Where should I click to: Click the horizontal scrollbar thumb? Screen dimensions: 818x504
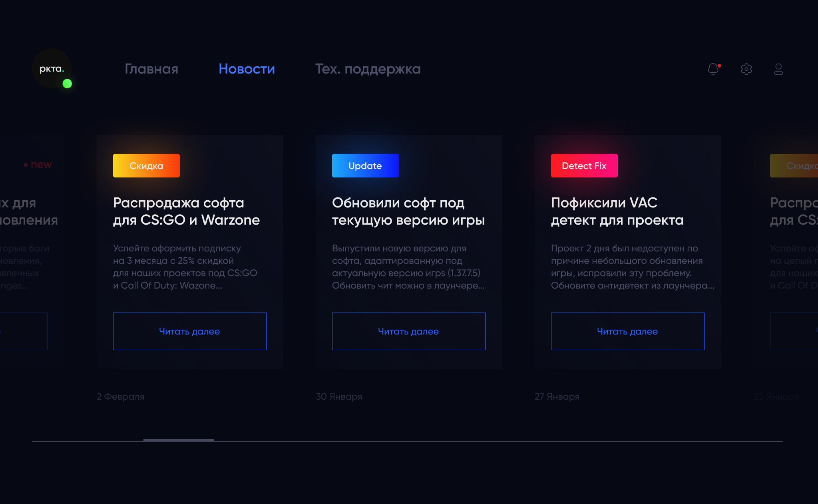[x=179, y=440]
